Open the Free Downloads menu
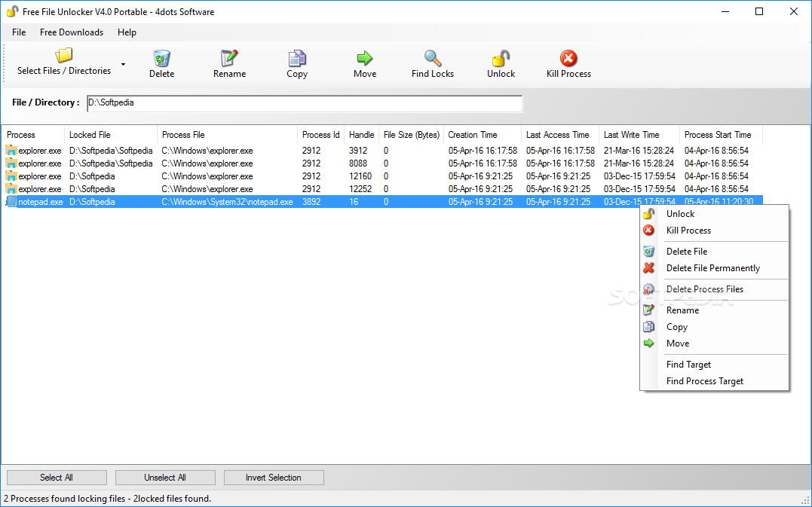The image size is (812, 507). coord(72,32)
